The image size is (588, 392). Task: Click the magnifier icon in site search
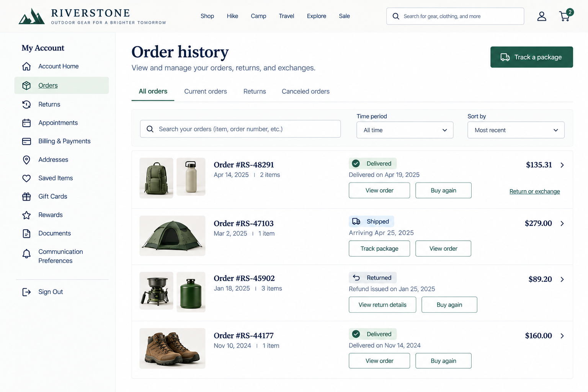pyautogui.click(x=396, y=16)
